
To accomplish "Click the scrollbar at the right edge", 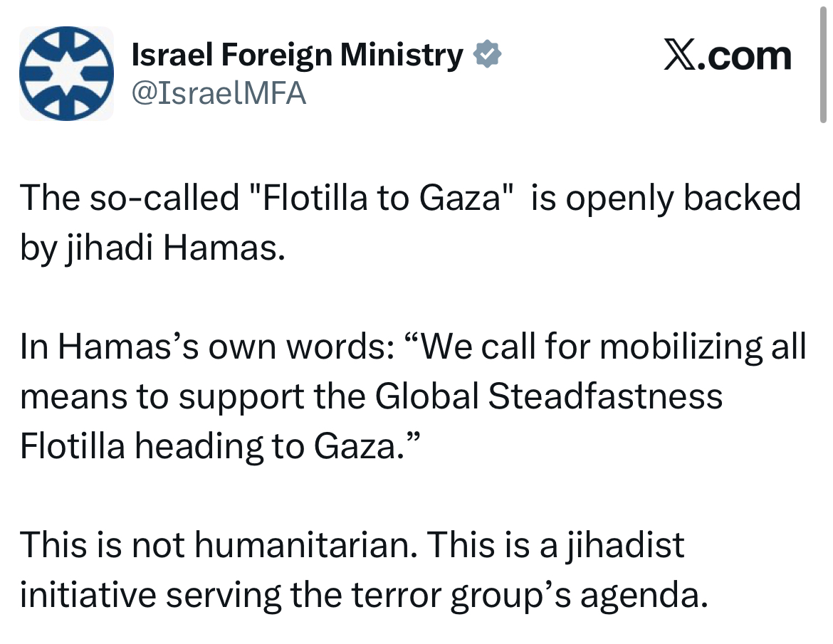I will point(824,64).
